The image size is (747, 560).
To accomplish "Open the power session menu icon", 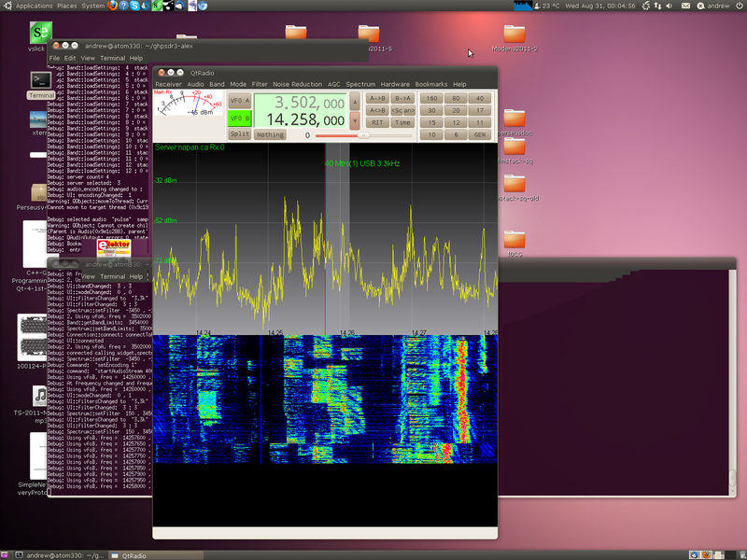I will click(x=740, y=6).
